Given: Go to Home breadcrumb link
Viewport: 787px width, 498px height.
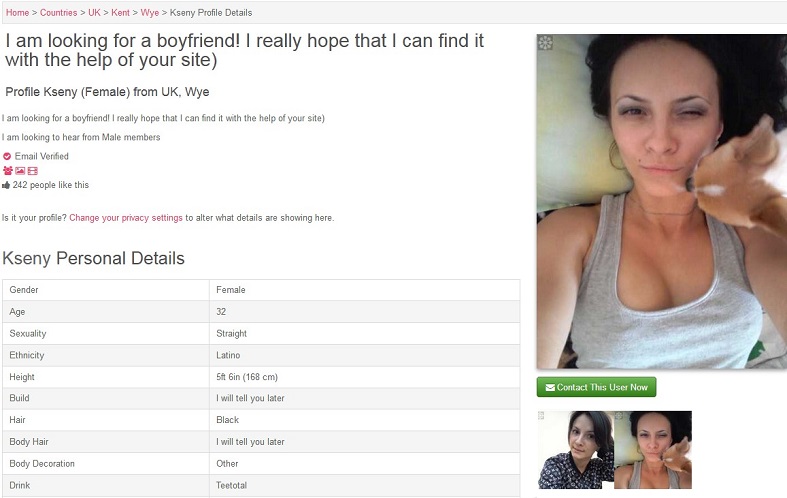Looking at the screenshot, I should [x=18, y=13].
